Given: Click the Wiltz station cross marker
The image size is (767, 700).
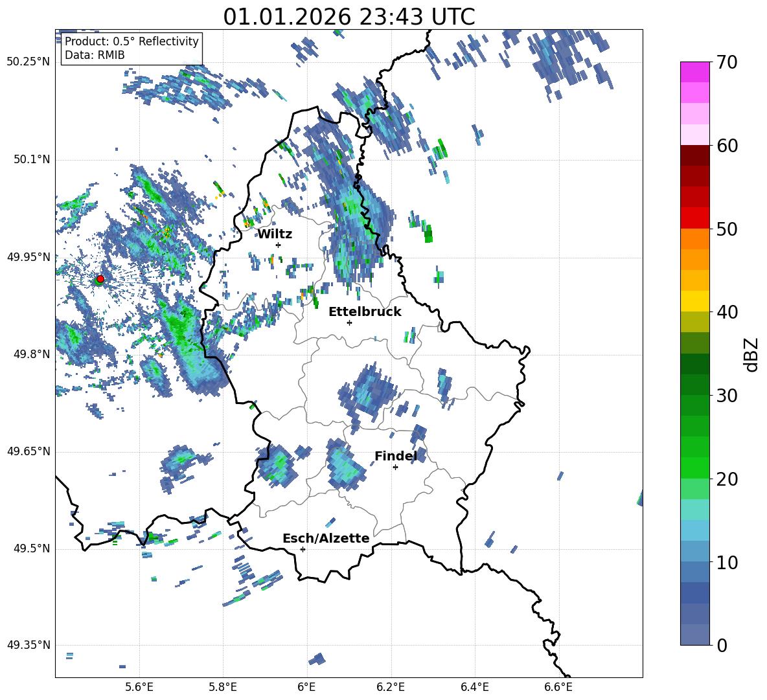Looking at the screenshot, I should 279,245.
